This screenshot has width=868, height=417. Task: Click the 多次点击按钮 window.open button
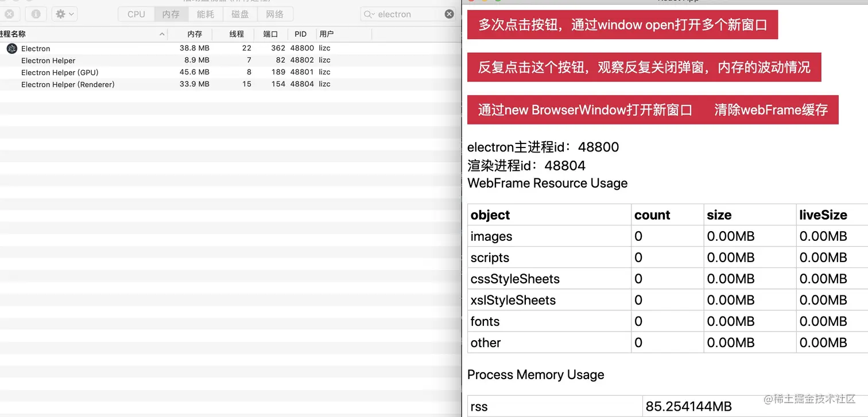pyautogui.click(x=622, y=25)
